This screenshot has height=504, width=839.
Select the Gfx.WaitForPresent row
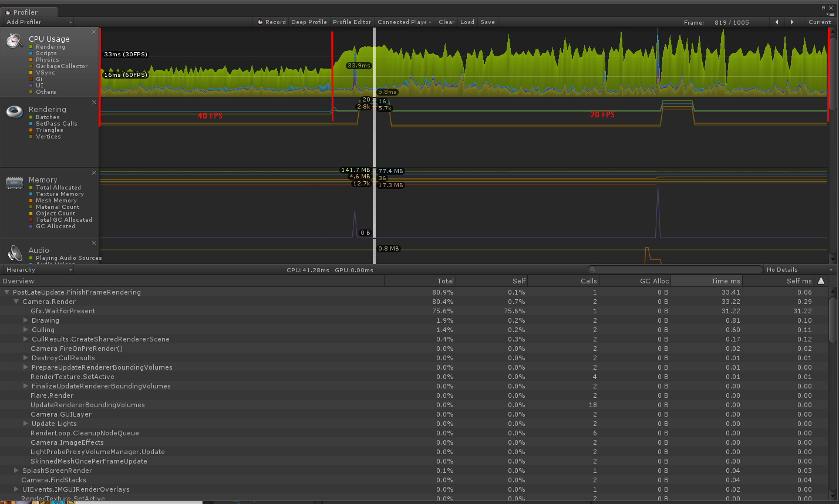point(414,311)
